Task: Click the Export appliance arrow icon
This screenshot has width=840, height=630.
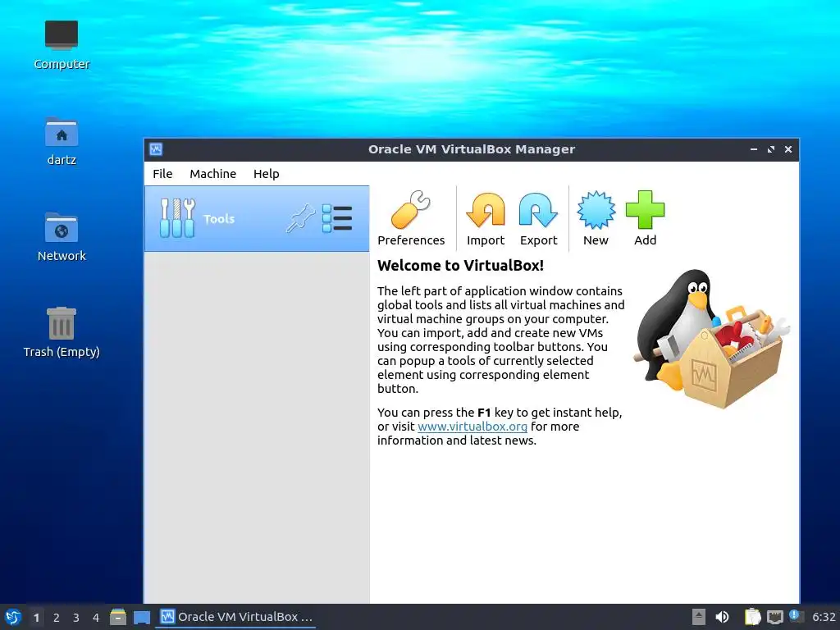Action: pos(538,211)
